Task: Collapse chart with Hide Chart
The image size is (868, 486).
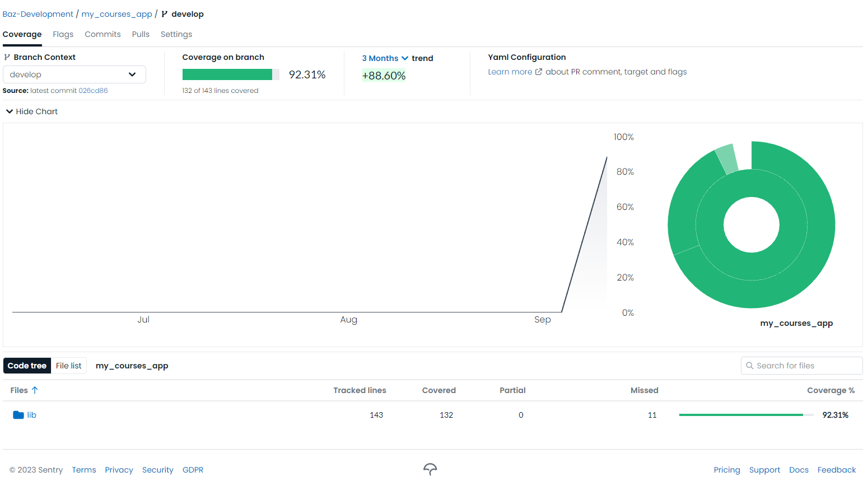Action: tap(32, 111)
